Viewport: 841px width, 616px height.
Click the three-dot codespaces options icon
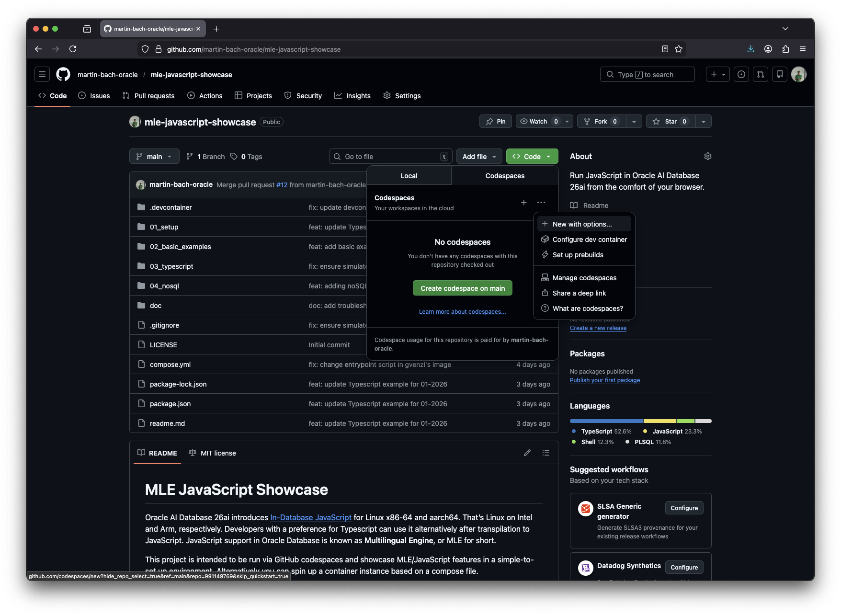[541, 203]
